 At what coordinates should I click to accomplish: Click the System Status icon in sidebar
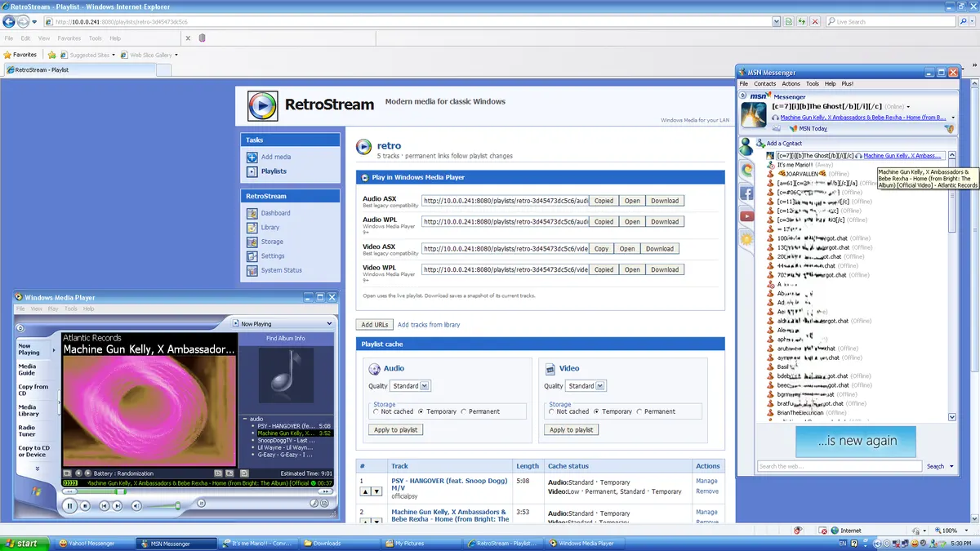tap(252, 270)
